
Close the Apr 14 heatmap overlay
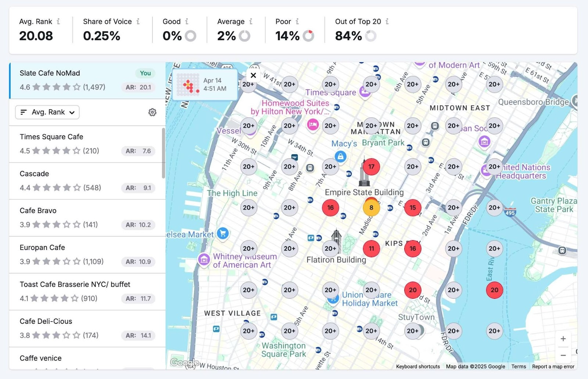coord(253,75)
